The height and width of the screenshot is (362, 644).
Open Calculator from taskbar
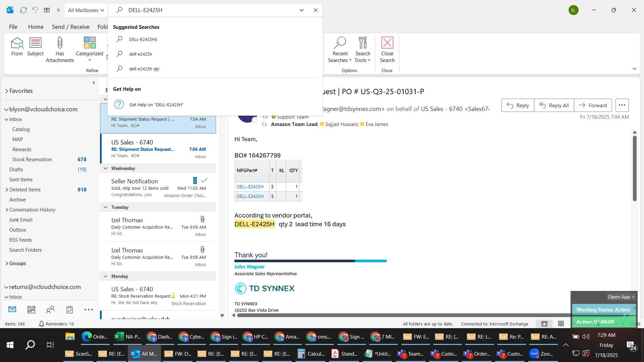(312, 354)
